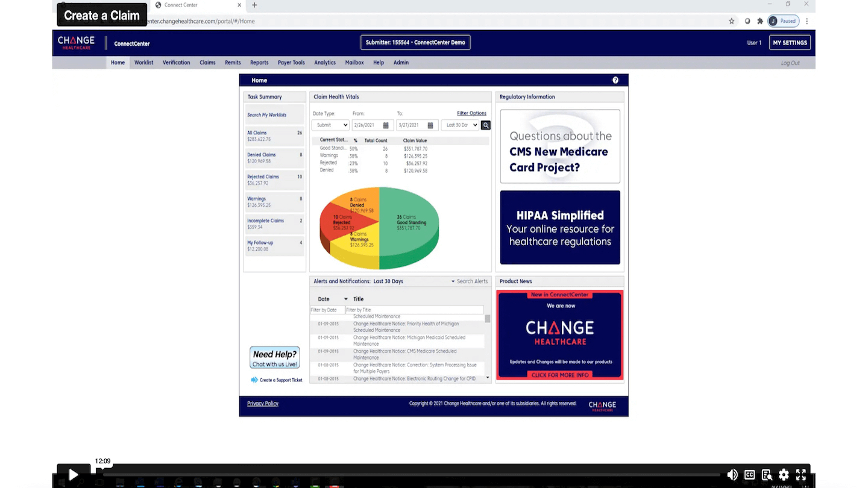Open the video player settings gear
The image size is (868, 488).
point(784,475)
